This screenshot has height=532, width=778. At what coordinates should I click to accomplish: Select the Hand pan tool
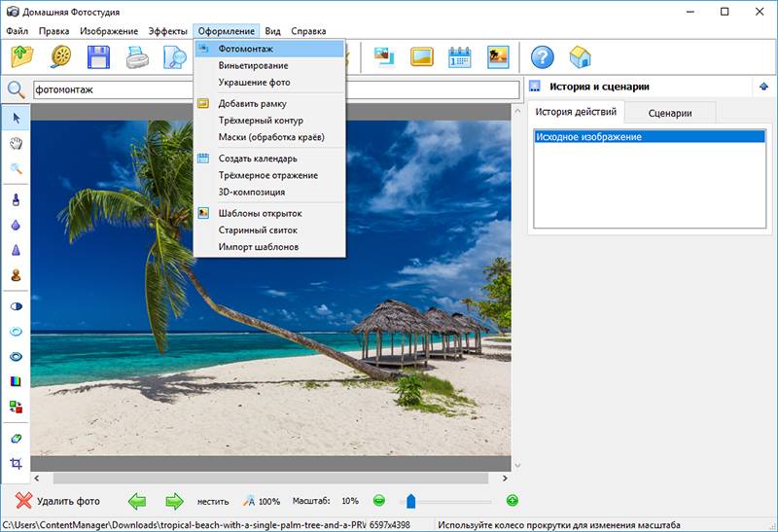click(x=16, y=143)
